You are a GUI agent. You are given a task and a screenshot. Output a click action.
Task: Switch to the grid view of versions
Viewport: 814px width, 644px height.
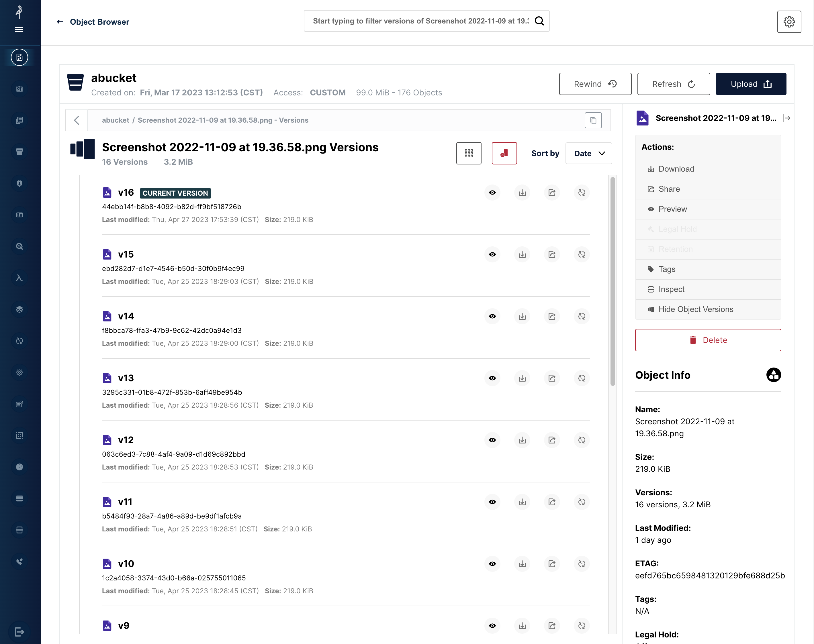point(469,153)
